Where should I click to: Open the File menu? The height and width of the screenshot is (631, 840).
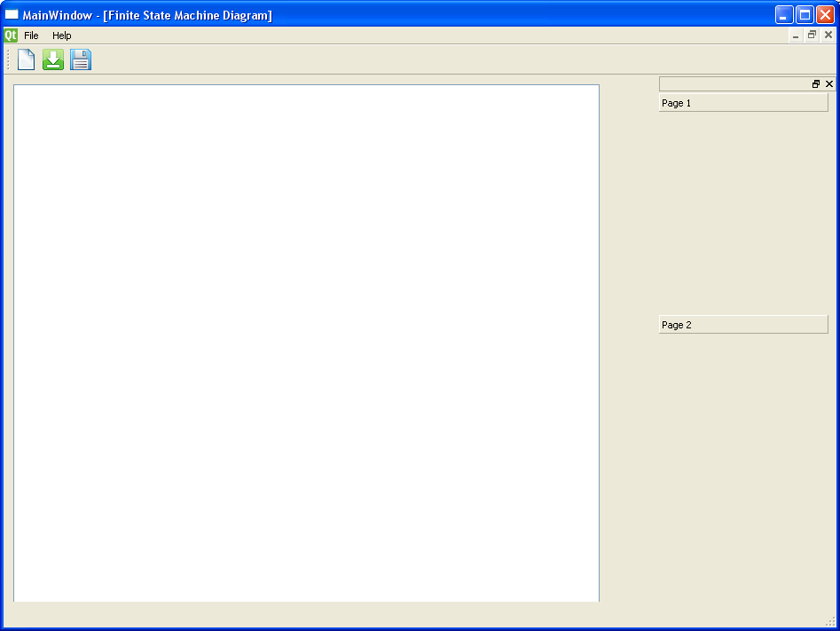click(x=31, y=35)
